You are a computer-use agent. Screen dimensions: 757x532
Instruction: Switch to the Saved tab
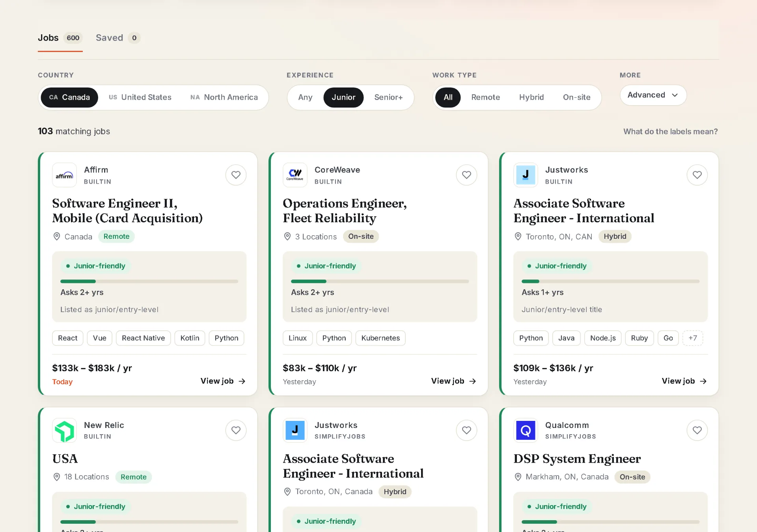[x=118, y=38]
